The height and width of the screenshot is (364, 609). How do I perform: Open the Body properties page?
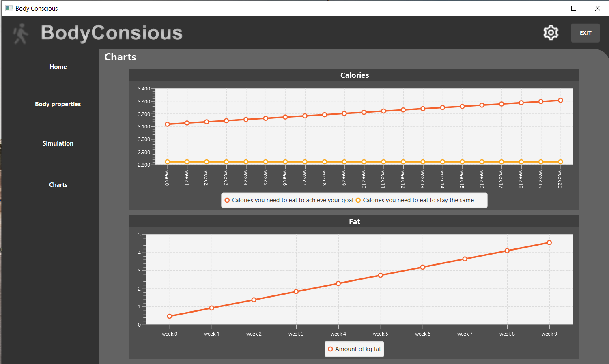pos(58,104)
